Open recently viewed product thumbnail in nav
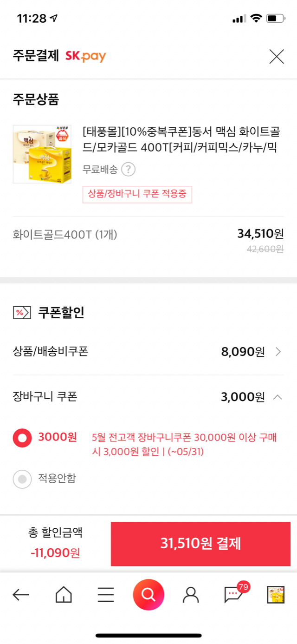This screenshot has height=644, width=297. [x=276, y=594]
